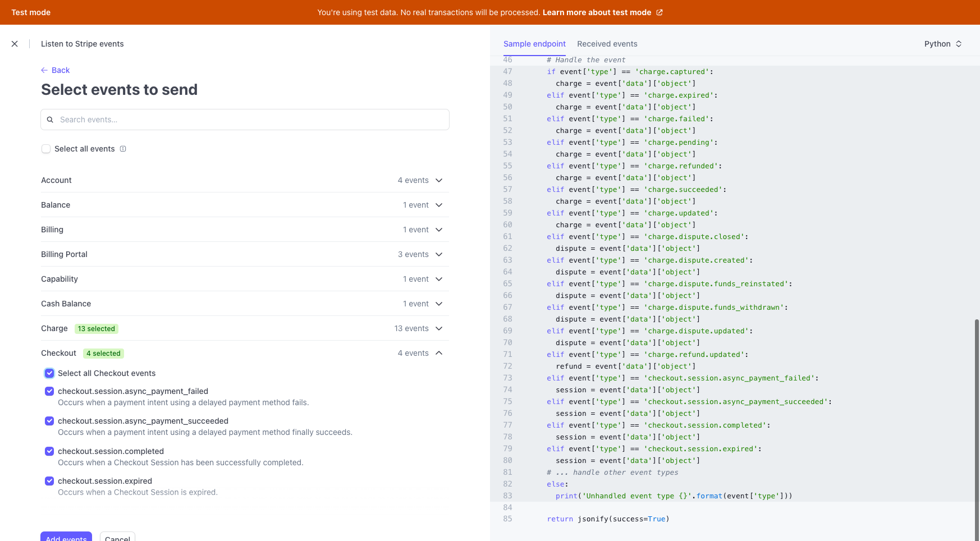Screen dimensions: 980x541
Task: Click the Cancel button
Action: (x=117, y=536)
